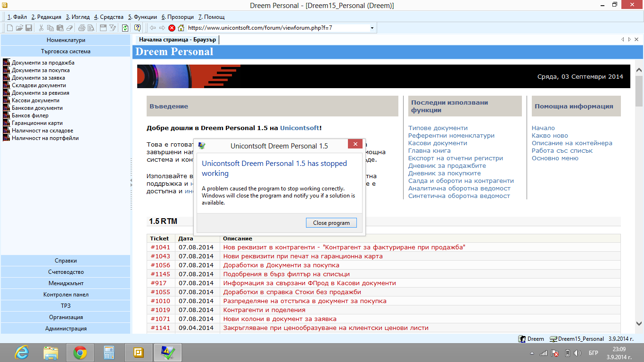Click the Save floppy disk icon
644x362 pixels.
[28, 28]
